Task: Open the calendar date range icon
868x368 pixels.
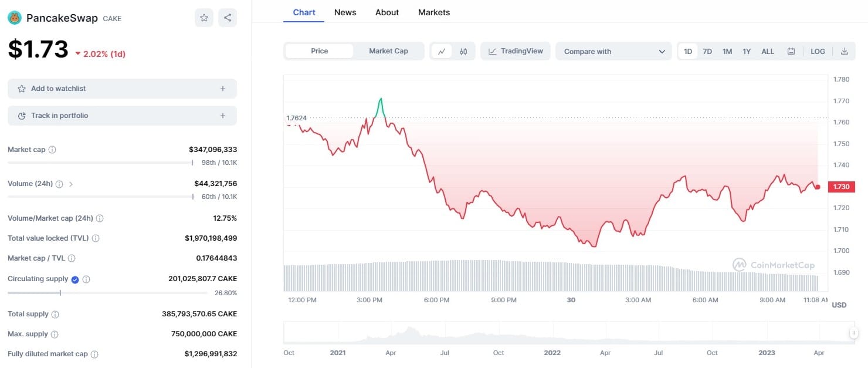Action: coord(791,52)
